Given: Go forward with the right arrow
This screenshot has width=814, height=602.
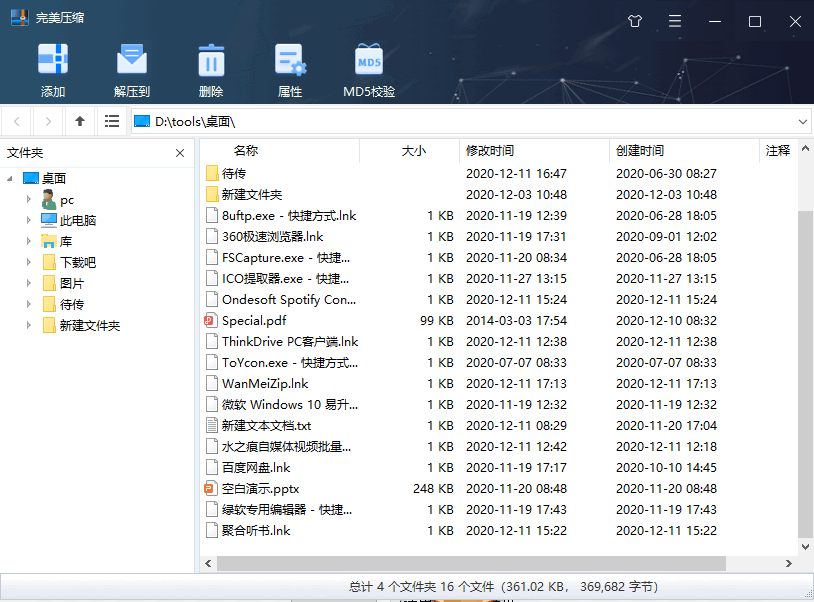Looking at the screenshot, I should pos(48,121).
